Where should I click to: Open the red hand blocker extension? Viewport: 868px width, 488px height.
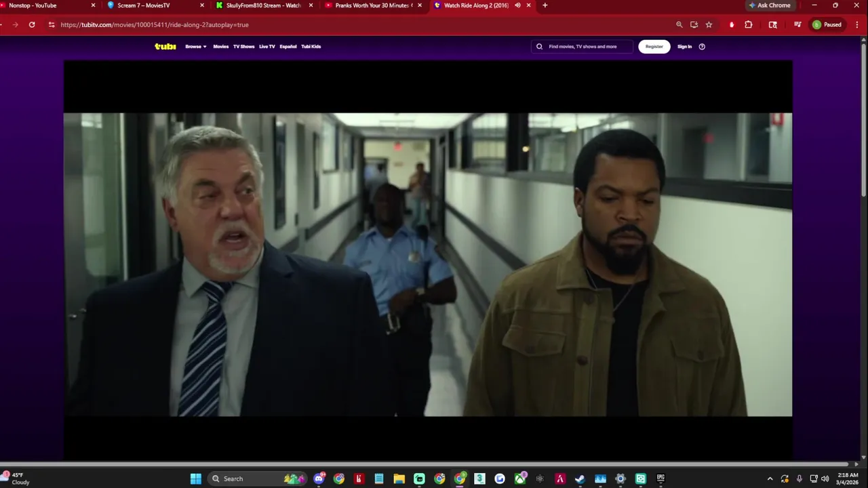tap(732, 24)
